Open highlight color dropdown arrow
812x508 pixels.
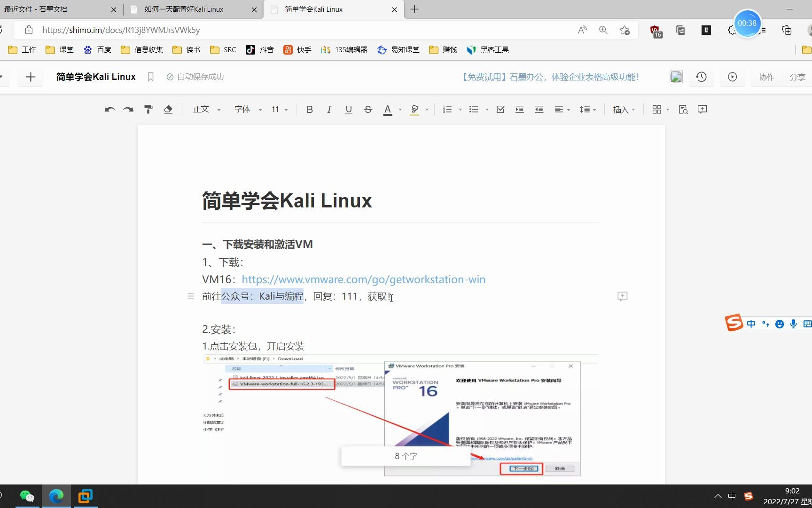tap(427, 110)
